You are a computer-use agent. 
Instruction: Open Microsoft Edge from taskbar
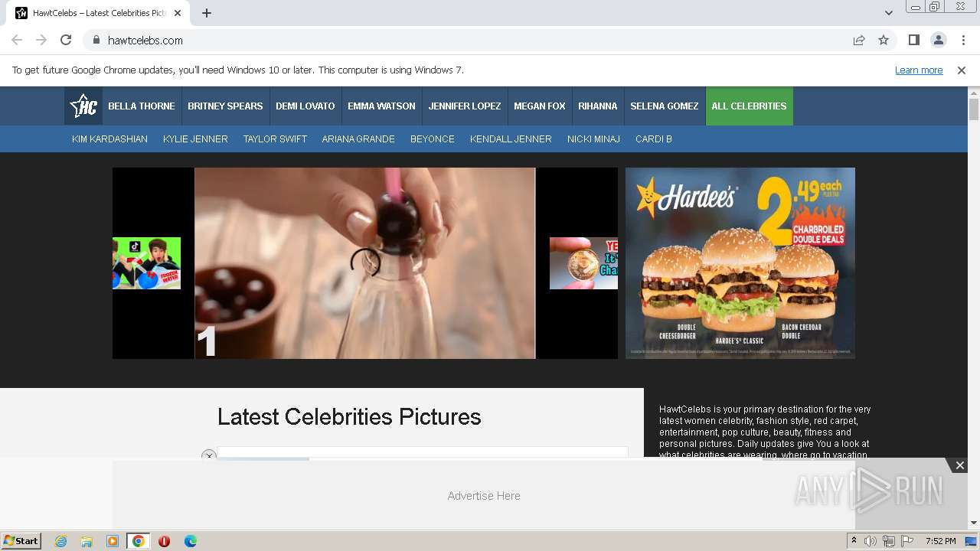click(191, 541)
